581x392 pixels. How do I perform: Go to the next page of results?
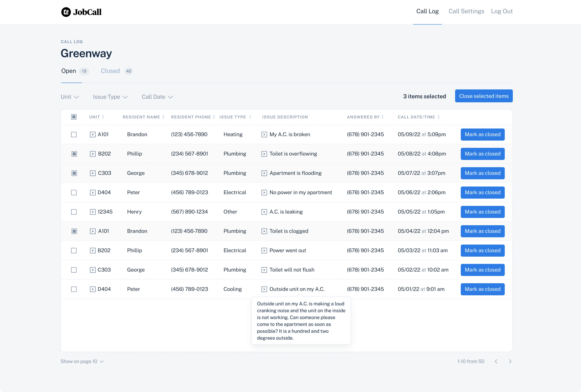[x=510, y=361]
